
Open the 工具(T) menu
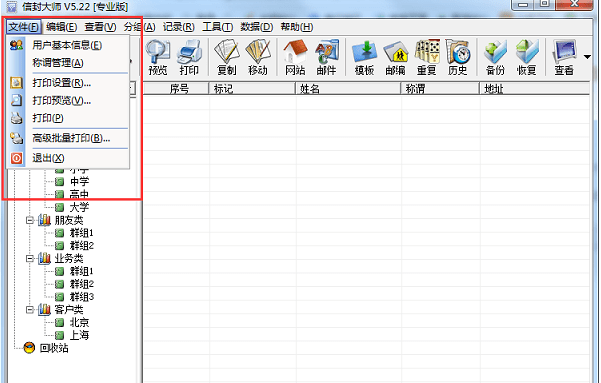217,27
